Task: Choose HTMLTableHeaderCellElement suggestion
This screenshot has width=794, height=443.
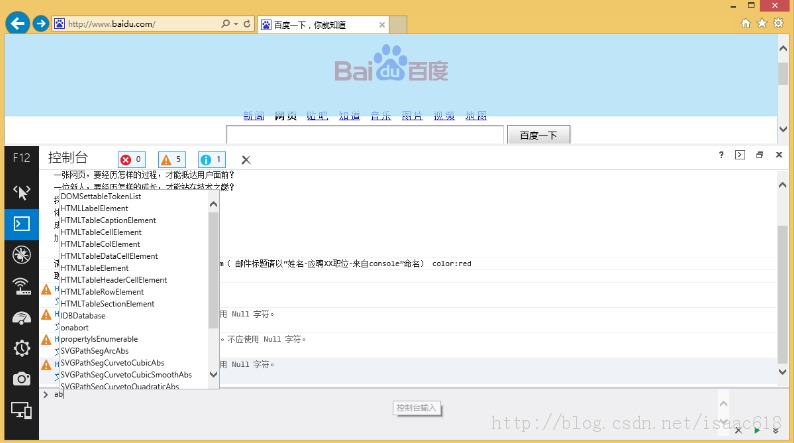Action: [114, 280]
